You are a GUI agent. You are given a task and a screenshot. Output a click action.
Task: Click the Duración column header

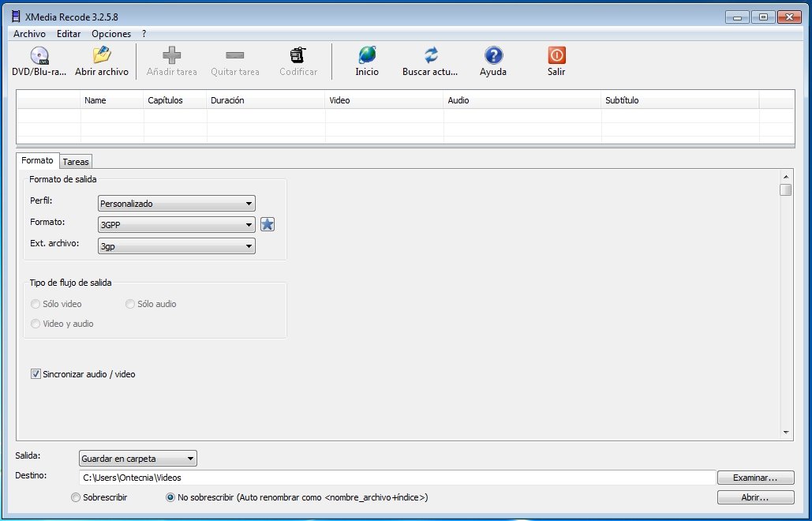point(266,100)
